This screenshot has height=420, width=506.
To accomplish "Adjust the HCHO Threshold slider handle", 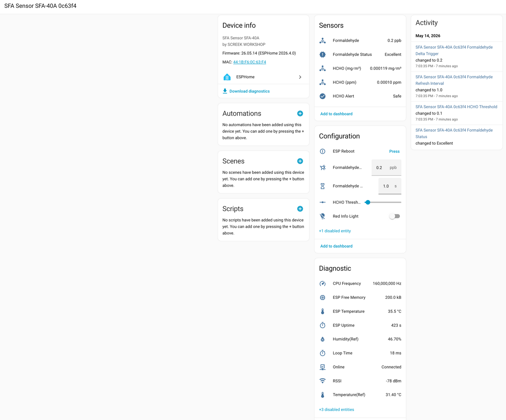I will (x=368, y=202).
